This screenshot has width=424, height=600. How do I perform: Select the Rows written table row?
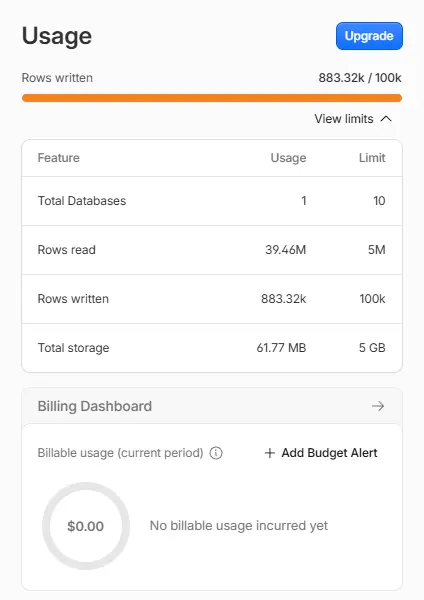click(212, 299)
